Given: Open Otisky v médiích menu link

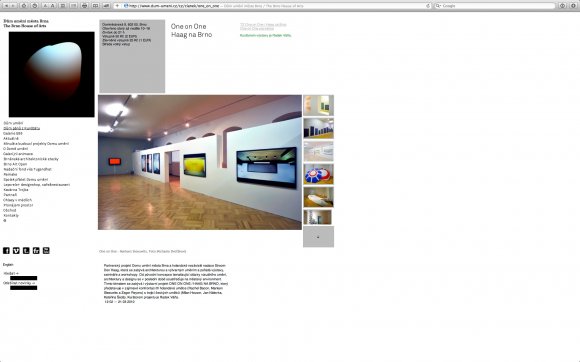Looking at the screenshot, I should click(17, 200).
